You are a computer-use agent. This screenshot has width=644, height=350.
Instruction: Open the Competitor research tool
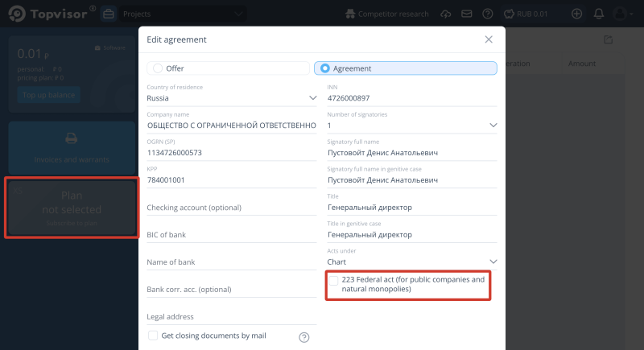pos(386,14)
